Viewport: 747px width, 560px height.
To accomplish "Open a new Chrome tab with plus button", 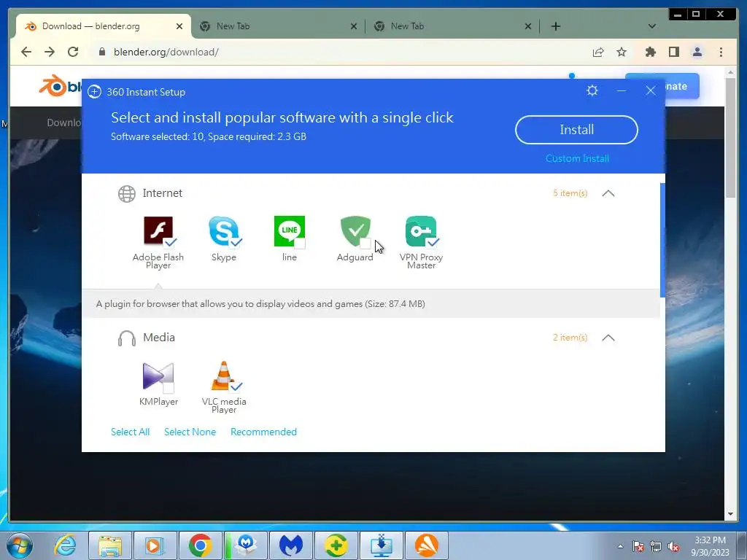I will point(555,26).
